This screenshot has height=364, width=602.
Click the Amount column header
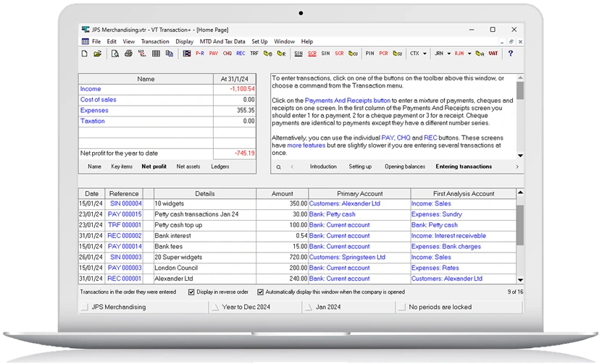coord(283,194)
